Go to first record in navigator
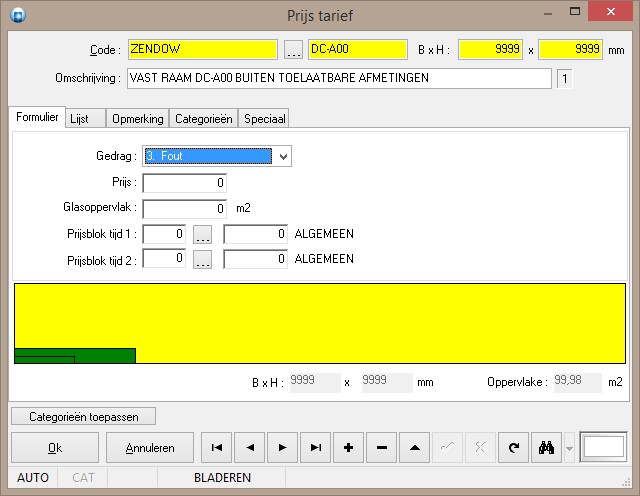The height and width of the screenshot is (496, 640). [217, 448]
